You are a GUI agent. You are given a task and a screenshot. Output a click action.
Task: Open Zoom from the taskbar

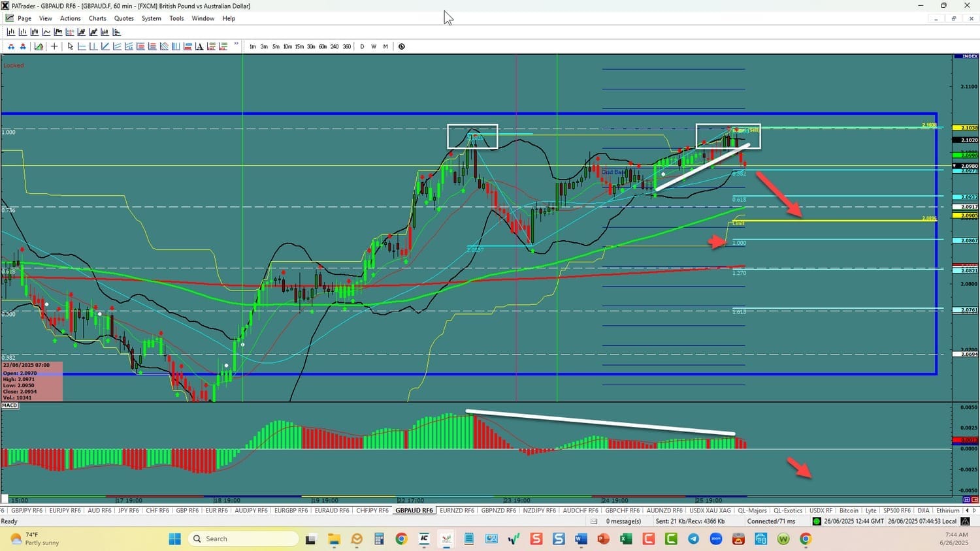click(716, 539)
